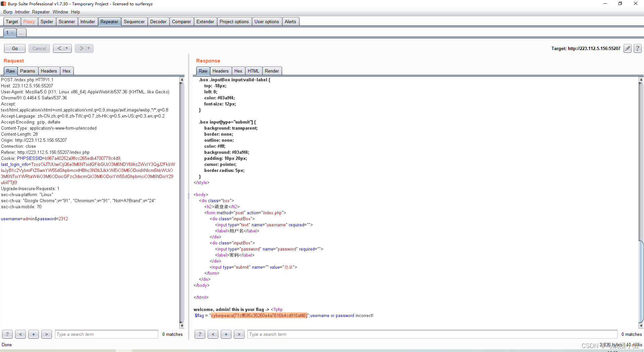Screen dimensions: 644x352
Task: Select the Request Headers tab
Action: [49, 71]
